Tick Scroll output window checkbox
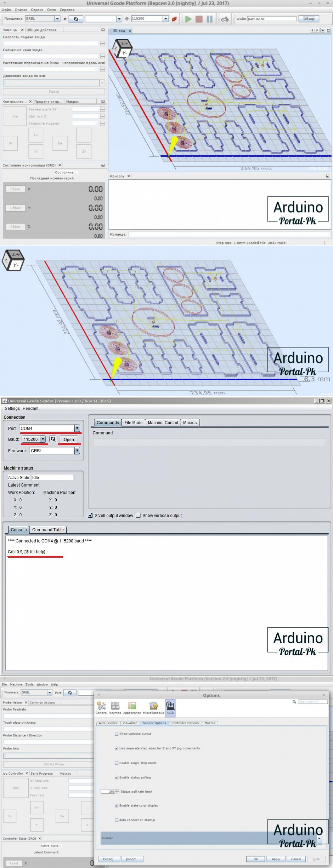 tap(90, 515)
